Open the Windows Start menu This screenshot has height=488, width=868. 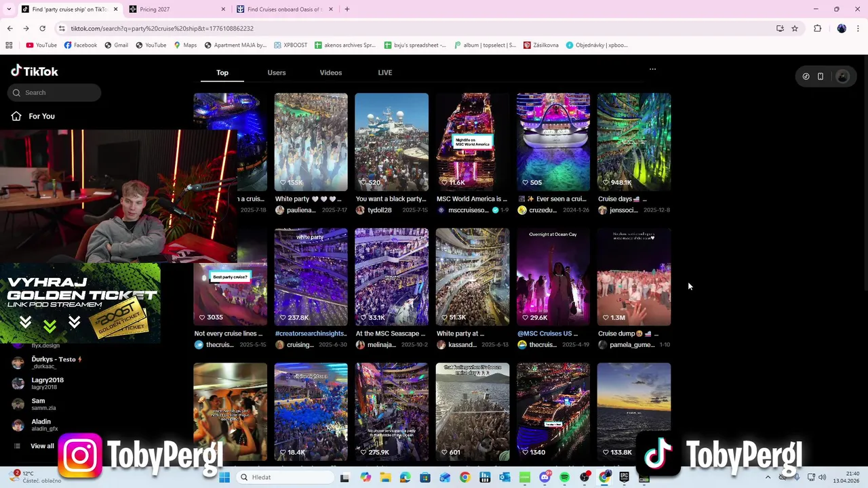224,477
